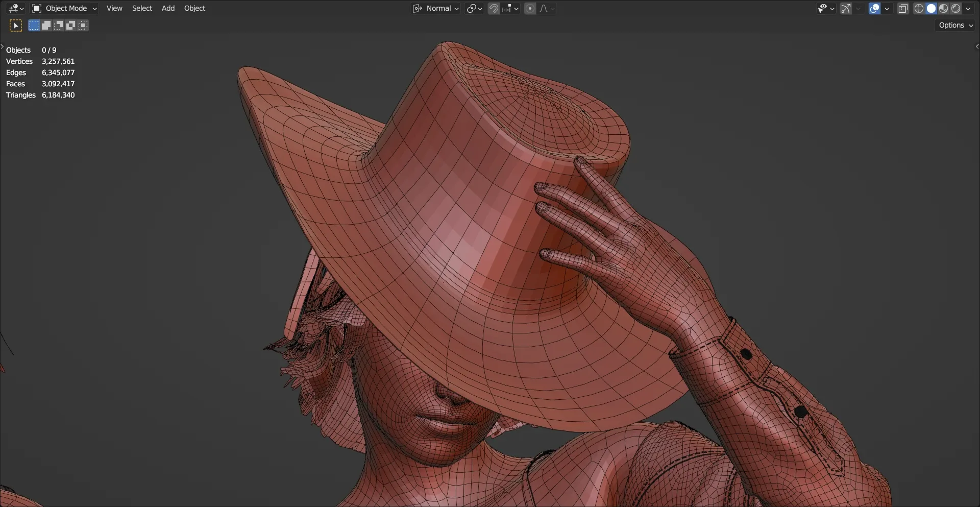Click the Faces count '3,092,417'
Screen dimensions: 980x507
pyautogui.click(x=58, y=84)
